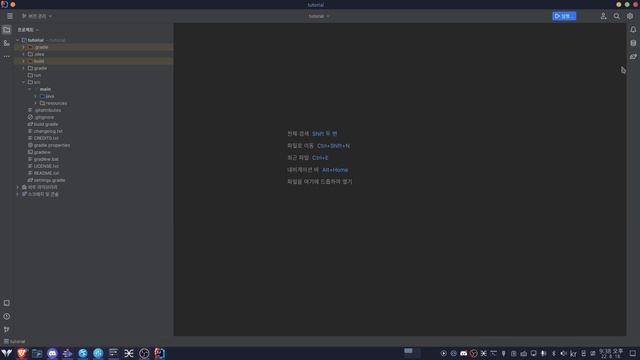Toggle the Project tool window folder icon
The image size is (640, 360).
pyautogui.click(x=7, y=29)
